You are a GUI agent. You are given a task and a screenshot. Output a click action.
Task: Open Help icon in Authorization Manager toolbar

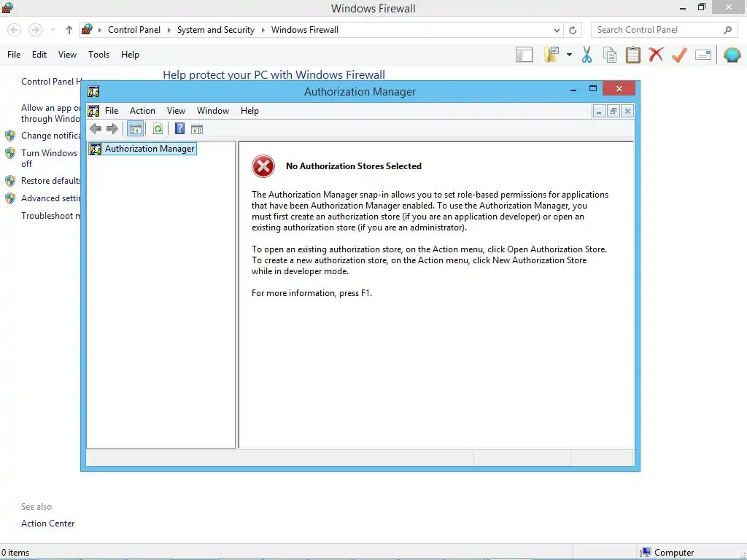[179, 128]
